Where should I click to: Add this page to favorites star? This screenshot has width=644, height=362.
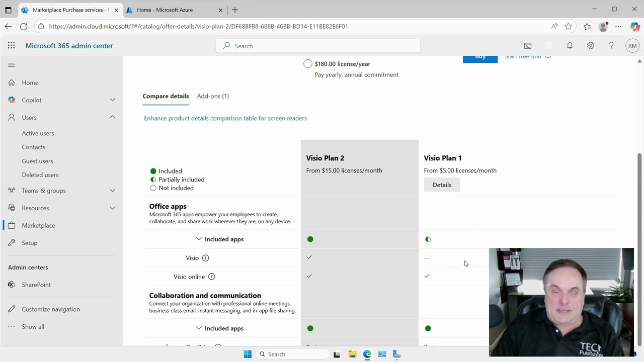569,26
